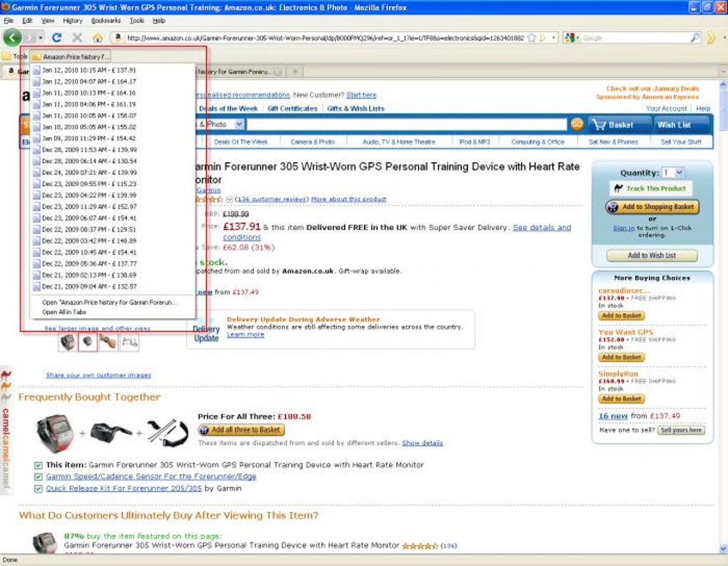Select the Dec 23, 2009 09:55 PM entry

click(112, 184)
